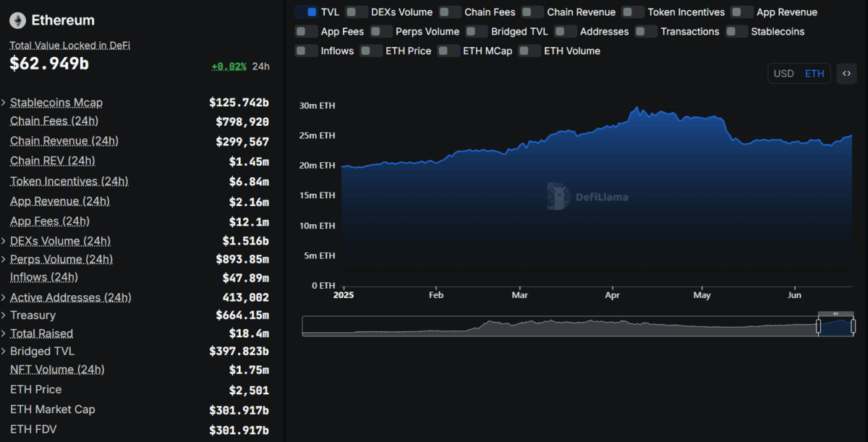Viewport: 868px width, 442px height.
Task: Click Chain REV (24h) label
Action: click(52, 161)
